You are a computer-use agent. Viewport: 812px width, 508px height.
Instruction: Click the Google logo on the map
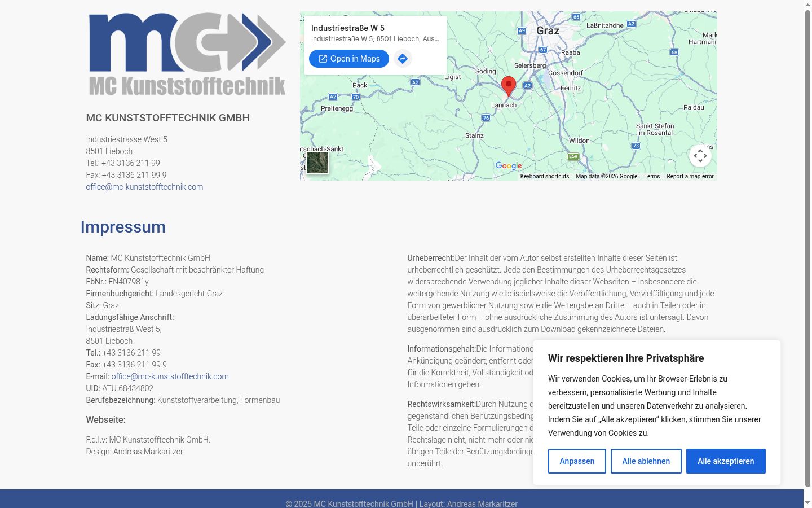(x=509, y=165)
